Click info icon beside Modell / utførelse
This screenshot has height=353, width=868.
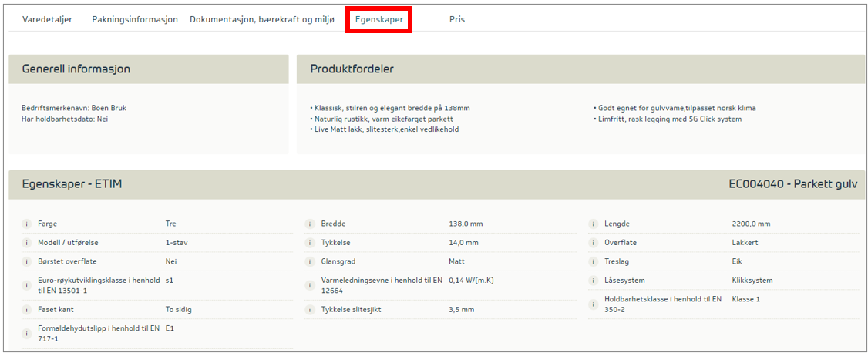(x=26, y=243)
